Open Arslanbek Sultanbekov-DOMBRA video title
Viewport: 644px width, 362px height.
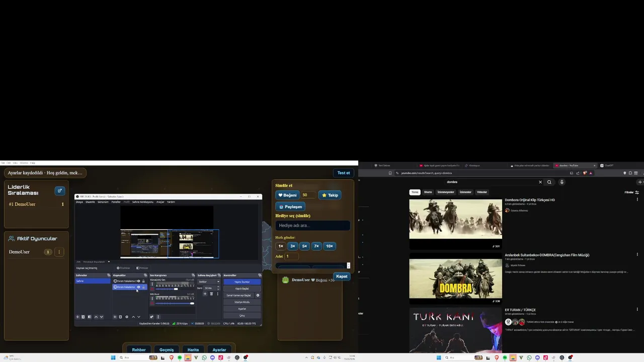coord(547,255)
